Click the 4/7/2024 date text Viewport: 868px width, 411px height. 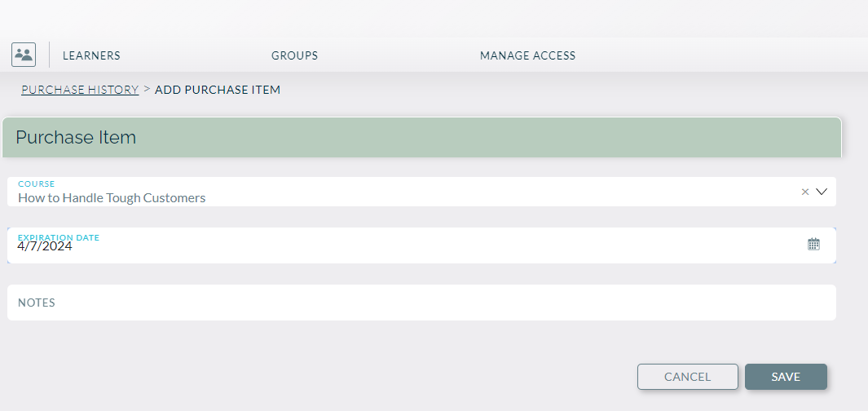[45, 246]
